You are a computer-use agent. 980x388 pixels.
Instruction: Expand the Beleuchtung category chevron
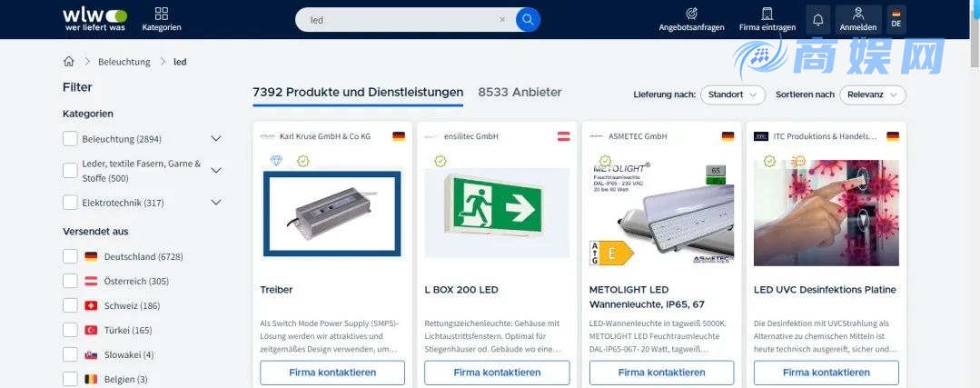click(x=216, y=139)
